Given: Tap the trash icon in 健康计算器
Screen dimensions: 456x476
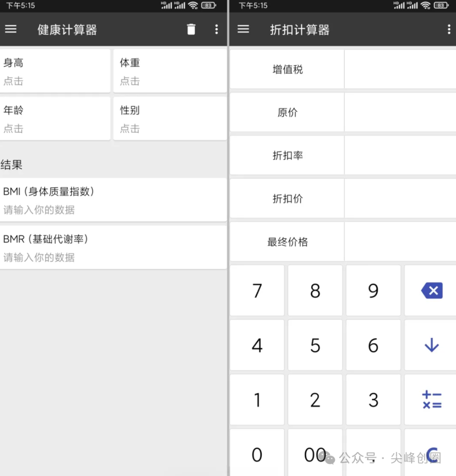Looking at the screenshot, I should (191, 29).
